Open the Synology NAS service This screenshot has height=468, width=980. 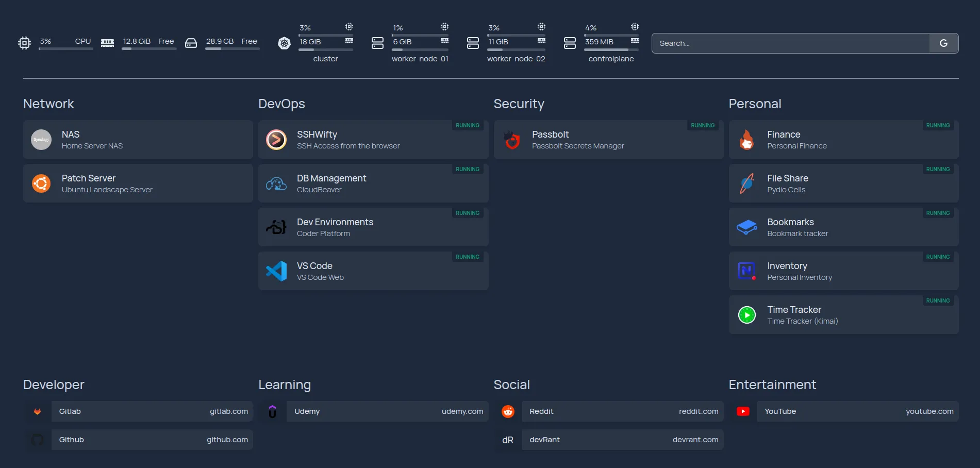[x=41, y=139]
